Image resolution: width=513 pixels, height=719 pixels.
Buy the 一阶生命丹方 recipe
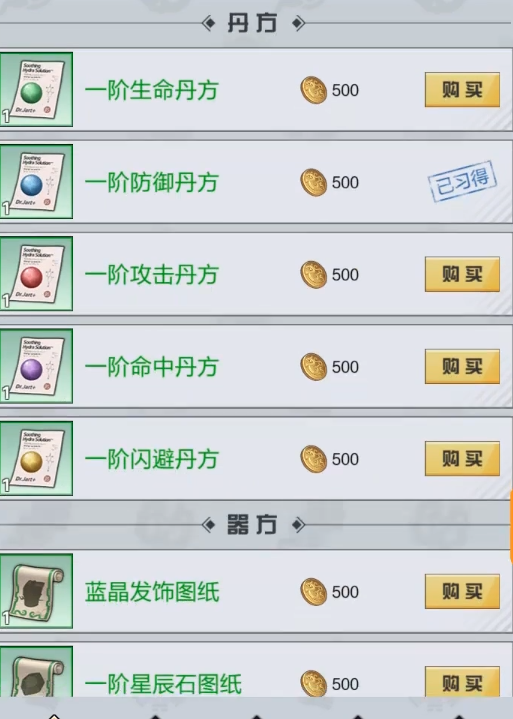click(x=462, y=89)
